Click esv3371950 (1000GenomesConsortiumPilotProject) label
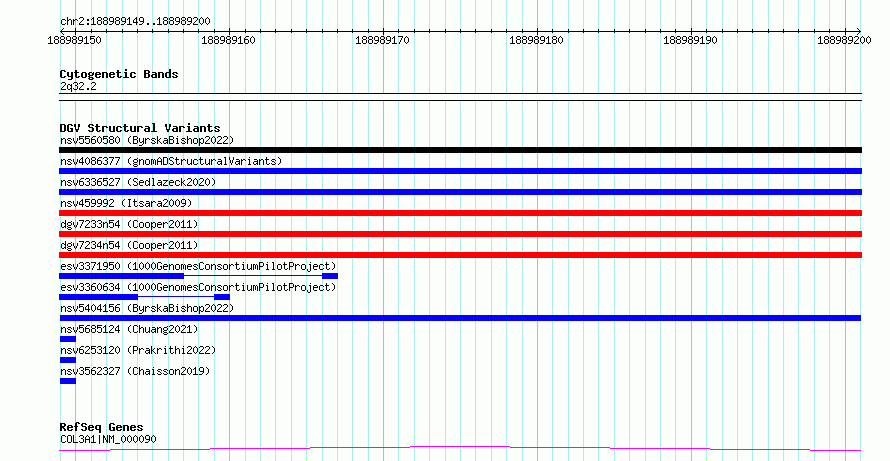890x461 pixels. 198,266
